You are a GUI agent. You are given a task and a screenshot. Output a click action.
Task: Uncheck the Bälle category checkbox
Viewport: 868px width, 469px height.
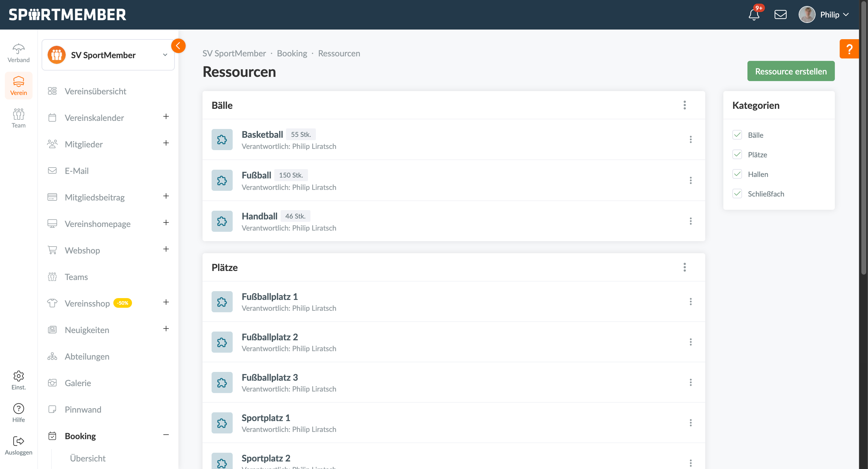click(737, 135)
